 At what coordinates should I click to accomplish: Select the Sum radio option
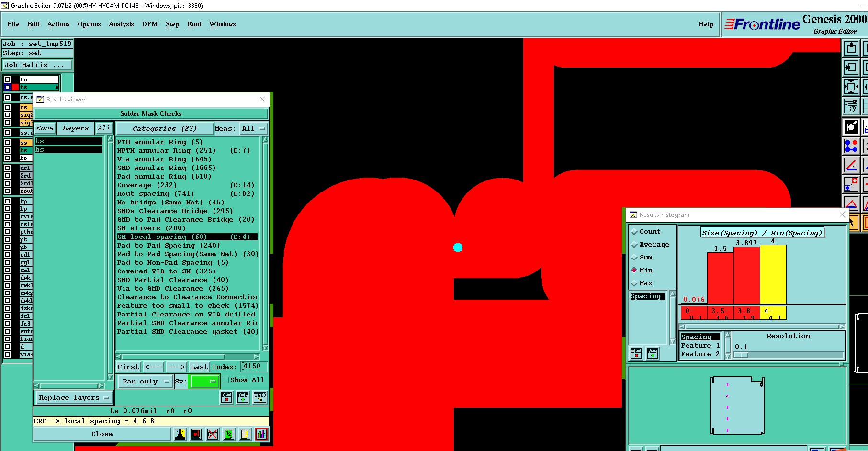click(634, 258)
